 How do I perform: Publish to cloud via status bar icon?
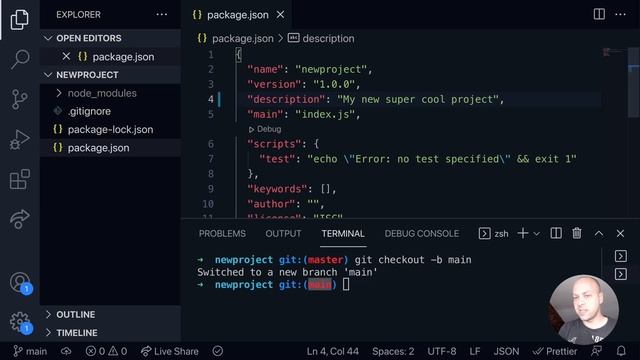click(x=66, y=351)
